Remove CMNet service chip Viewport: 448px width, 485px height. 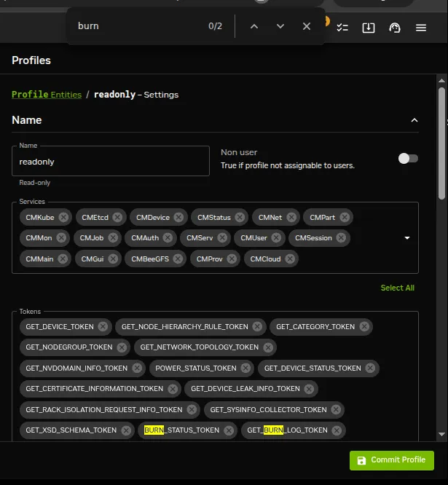[291, 217]
